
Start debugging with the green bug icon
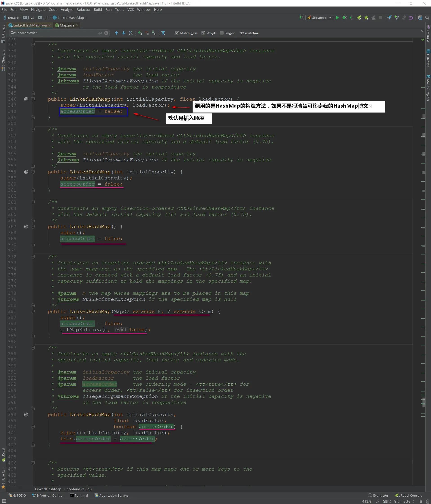pyautogui.click(x=344, y=18)
